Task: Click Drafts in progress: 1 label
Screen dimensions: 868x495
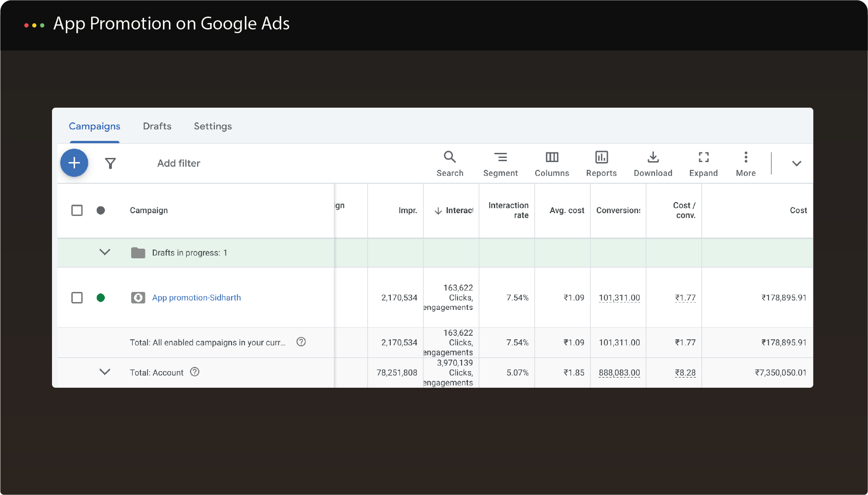Action: point(190,253)
